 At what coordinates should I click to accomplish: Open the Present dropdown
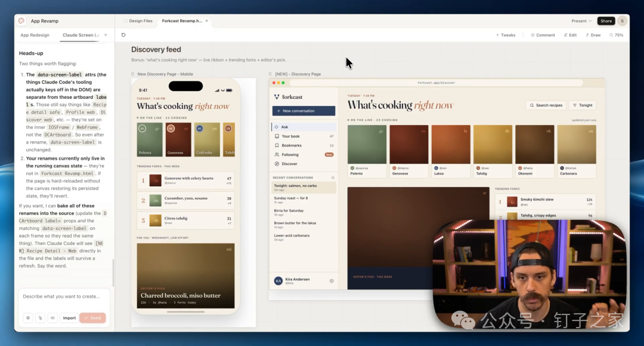(x=581, y=21)
